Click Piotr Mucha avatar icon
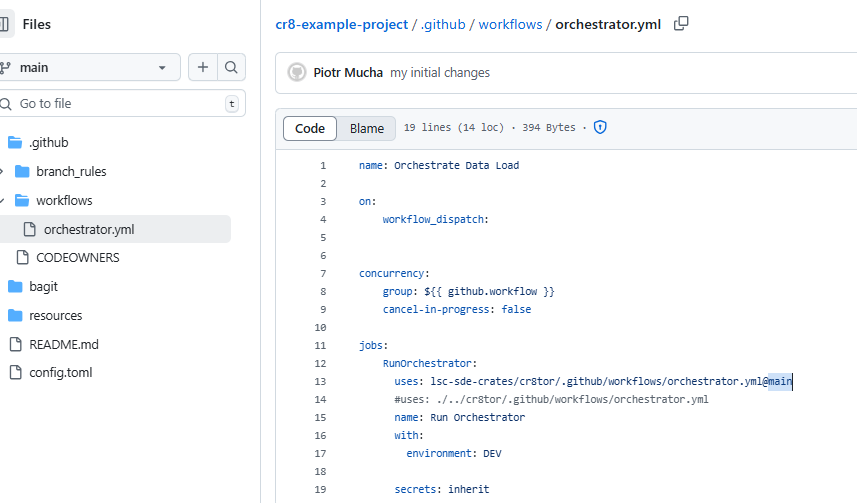This screenshot has height=503, width=857. click(x=297, y=72)
